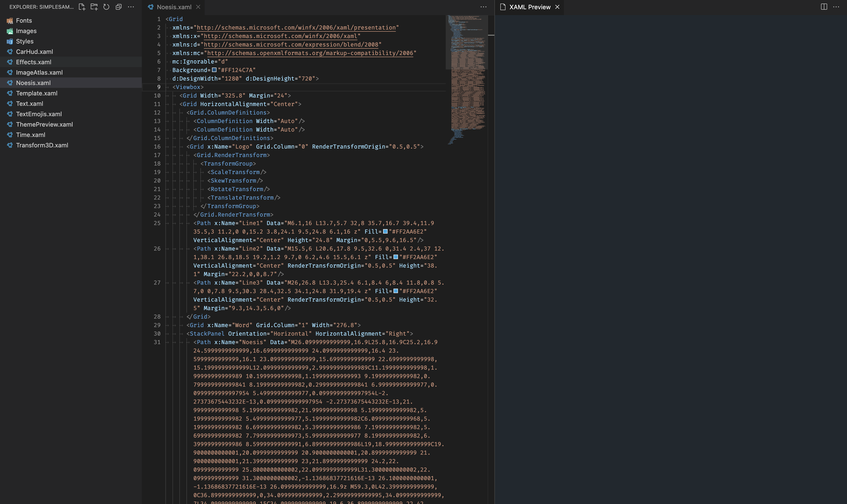Open Line2 Fill color swatch
This screenshot has height=504, width=847.
click(x=395, y=257)
